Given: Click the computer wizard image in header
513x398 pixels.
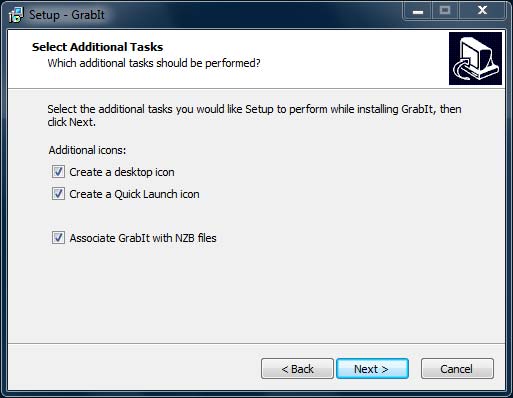Looking at the screenshot, I should [475, 58].
